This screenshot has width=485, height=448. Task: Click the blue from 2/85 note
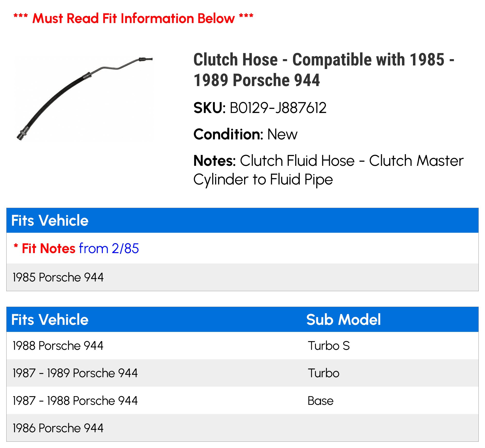(109, 248)
